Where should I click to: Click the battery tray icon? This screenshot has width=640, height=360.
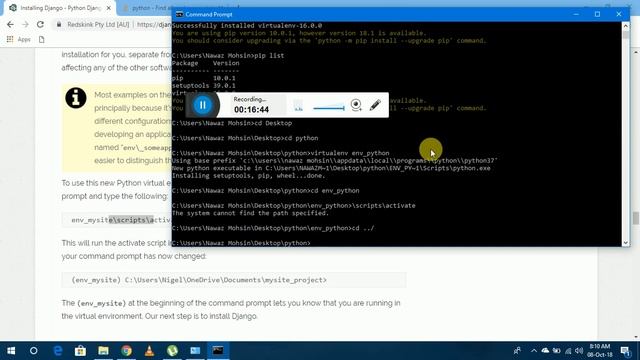click(x=557, y=351)
